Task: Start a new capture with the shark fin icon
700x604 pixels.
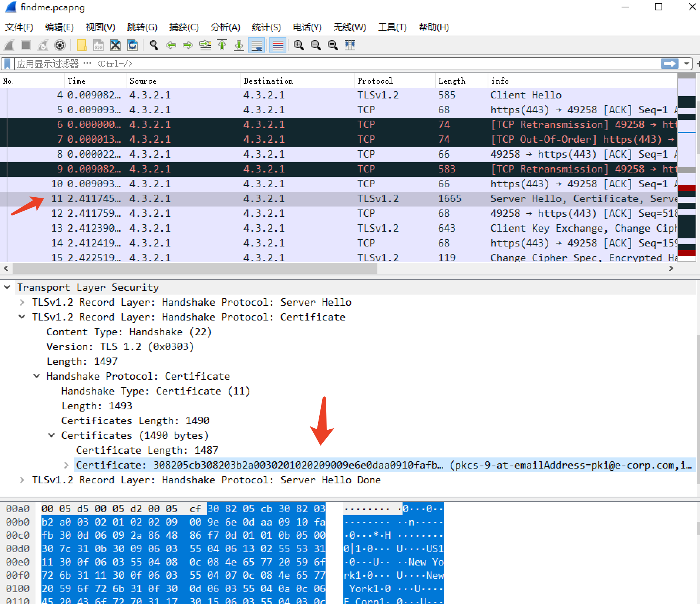Action: 9,45
